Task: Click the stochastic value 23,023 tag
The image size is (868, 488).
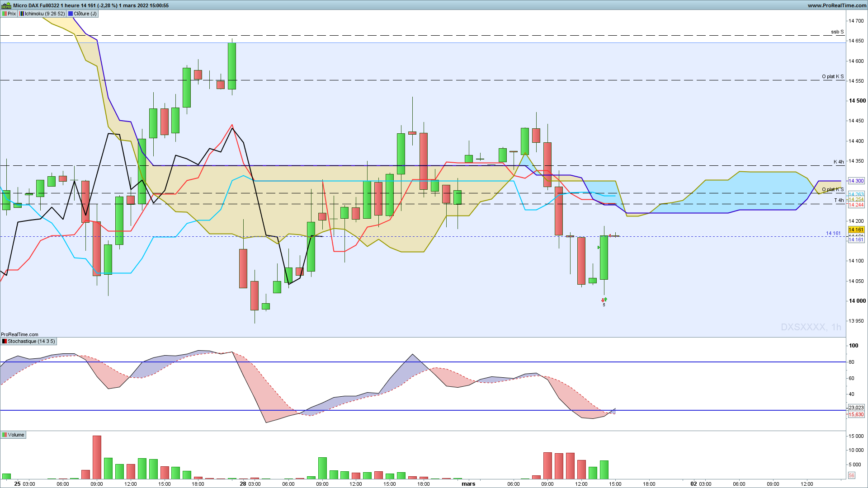Action: click(x=856, y=408)
